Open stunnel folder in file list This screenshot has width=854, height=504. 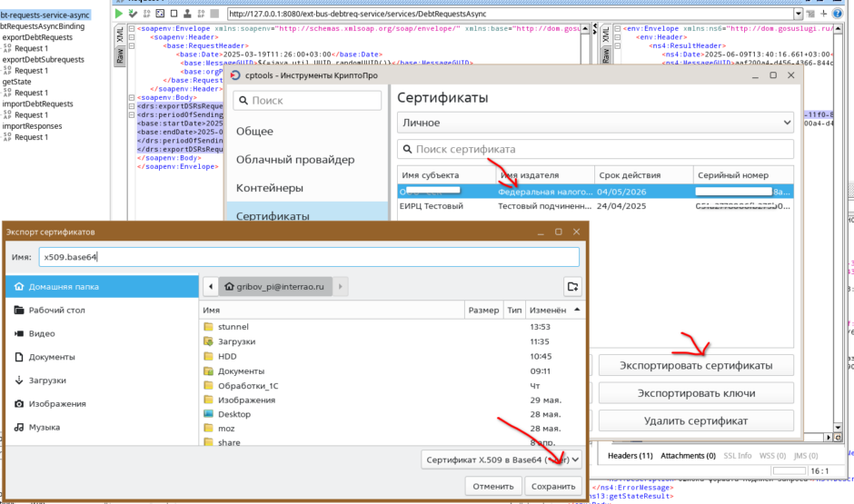click(233, 327)
